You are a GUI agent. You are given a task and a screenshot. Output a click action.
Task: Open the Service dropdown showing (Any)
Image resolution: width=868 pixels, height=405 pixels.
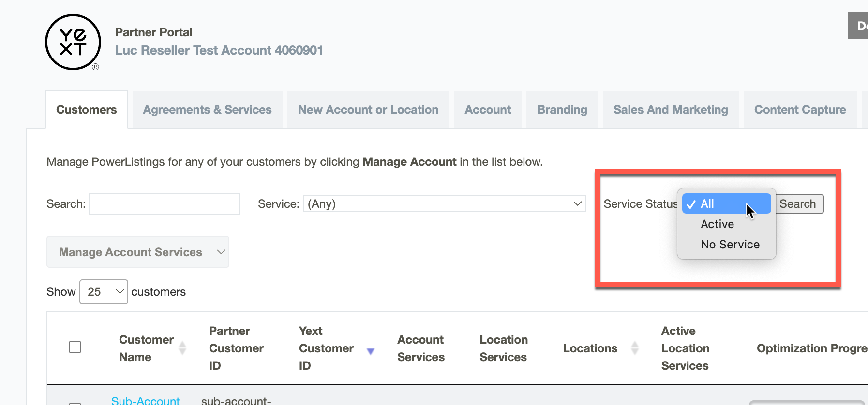(444, 204)
